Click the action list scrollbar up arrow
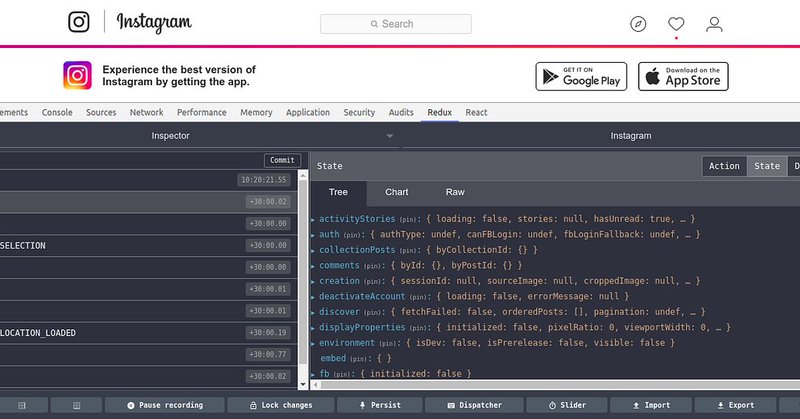Screen dimensions: 800x419 click(x=303, y=176)
